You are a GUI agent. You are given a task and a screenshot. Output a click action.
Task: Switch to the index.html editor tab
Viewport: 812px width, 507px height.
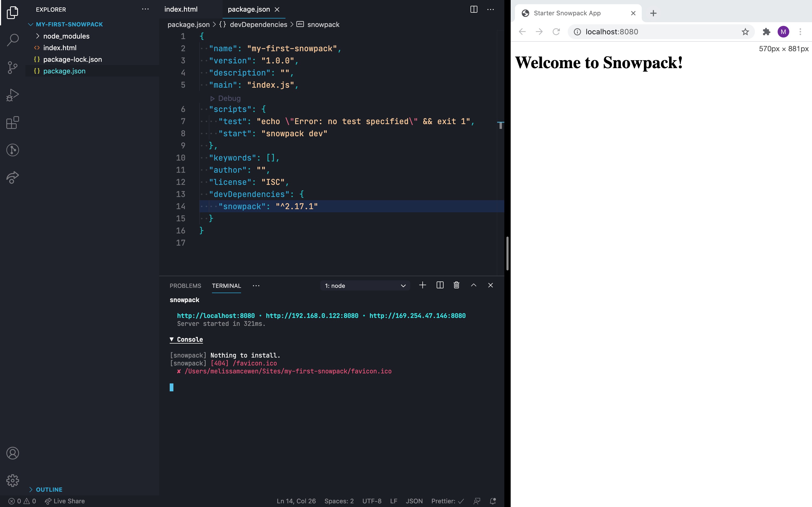pos(181,9)
